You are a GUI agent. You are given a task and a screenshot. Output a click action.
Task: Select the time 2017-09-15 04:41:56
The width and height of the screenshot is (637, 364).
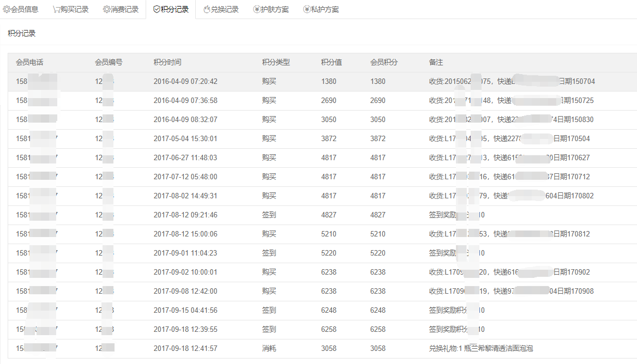click(x=185, y=311)
